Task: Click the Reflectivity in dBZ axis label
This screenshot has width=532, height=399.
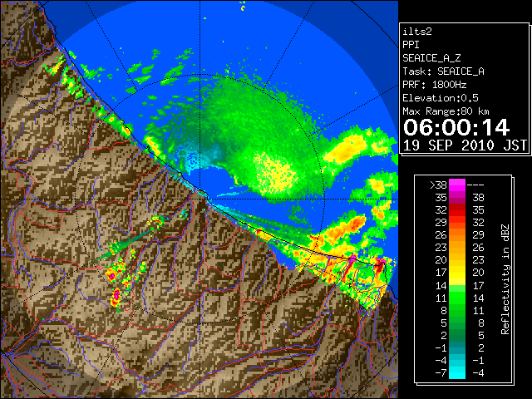Action: pos(505,279)
